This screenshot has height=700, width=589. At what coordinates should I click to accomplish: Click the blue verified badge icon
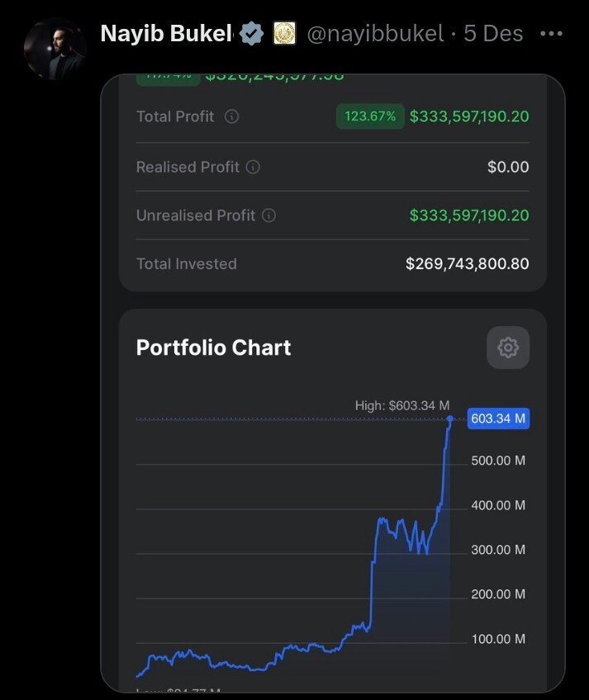(x=252, y=34)
